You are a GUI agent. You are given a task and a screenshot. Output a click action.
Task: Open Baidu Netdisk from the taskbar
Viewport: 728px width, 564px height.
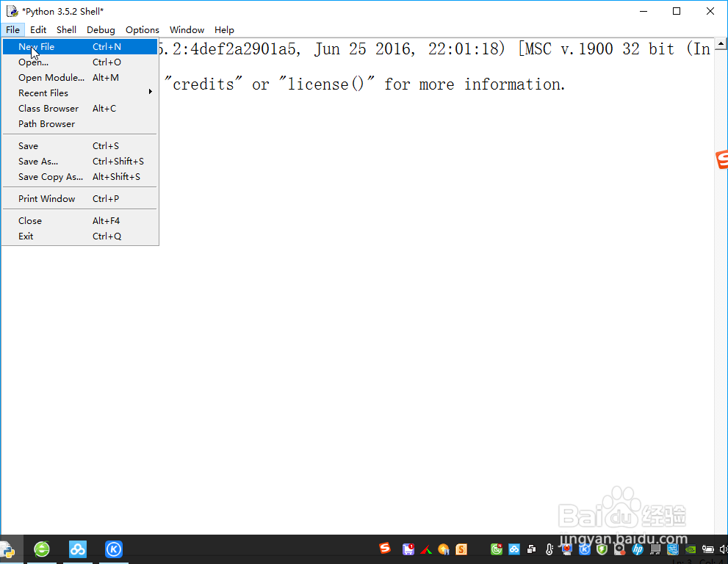click(x=78, y=549)
